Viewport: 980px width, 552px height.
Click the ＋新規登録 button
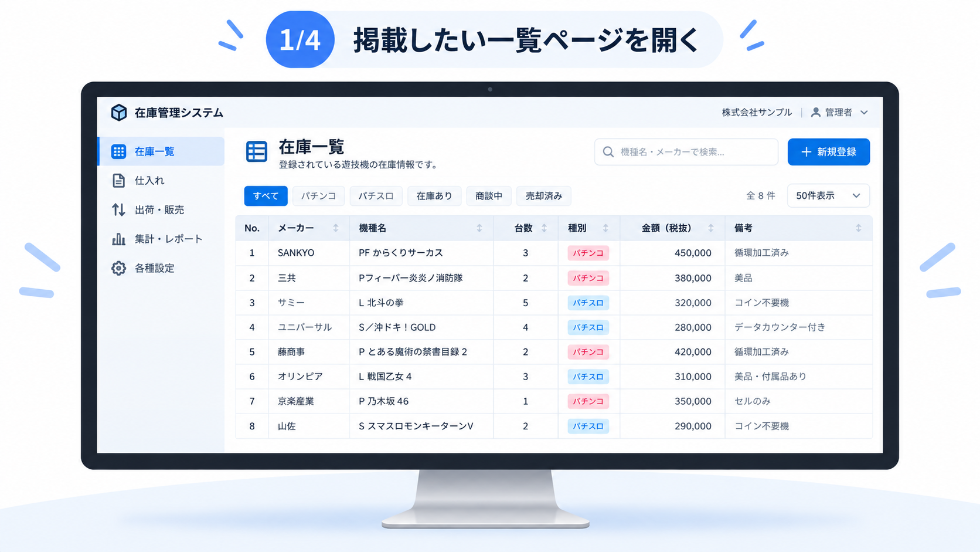tap(829, 152)
